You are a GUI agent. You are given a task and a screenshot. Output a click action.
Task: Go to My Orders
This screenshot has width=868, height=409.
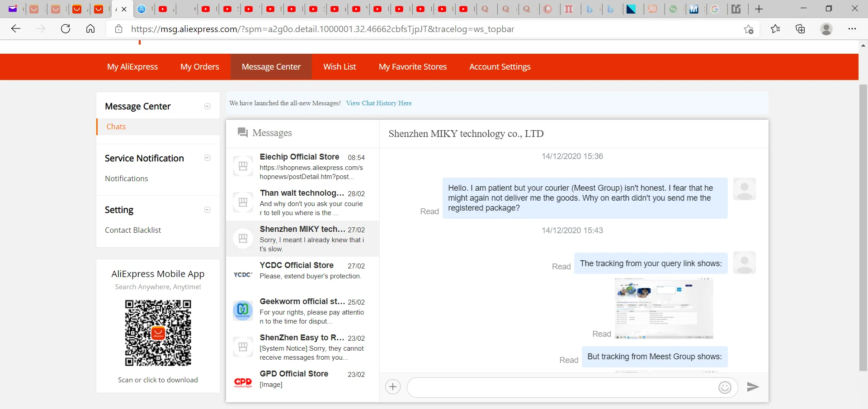200,67
